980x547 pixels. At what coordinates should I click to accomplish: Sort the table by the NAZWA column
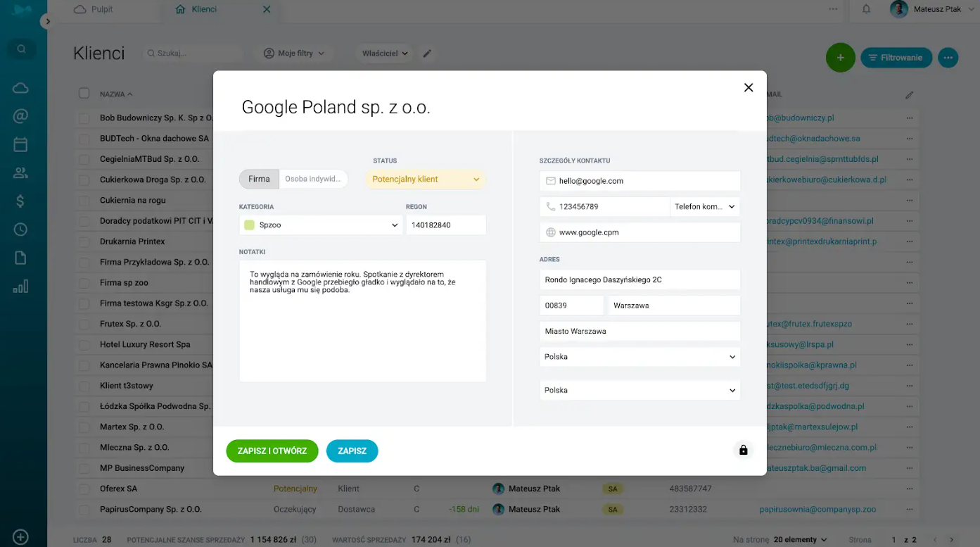116,94
